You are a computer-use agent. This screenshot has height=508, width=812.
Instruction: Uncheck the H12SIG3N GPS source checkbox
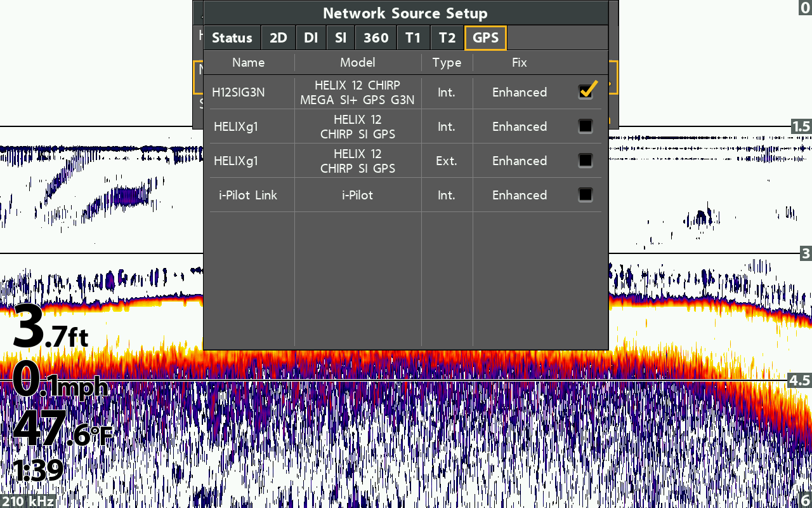click(586, 91)
